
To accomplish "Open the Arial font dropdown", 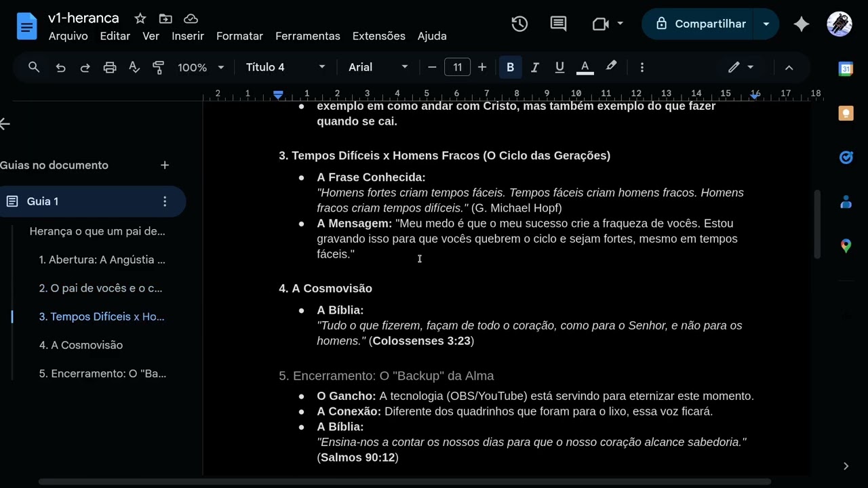I will point(378,67).
